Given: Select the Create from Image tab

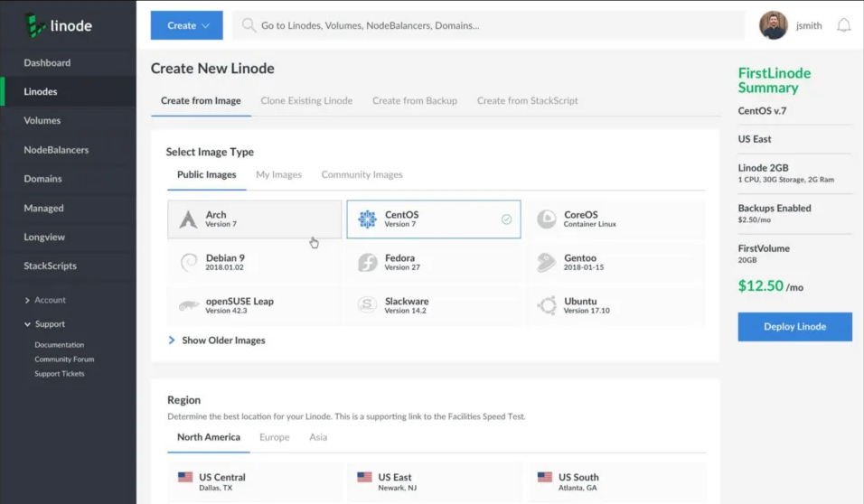Looking at the screenshot, I should pos(201,101).
